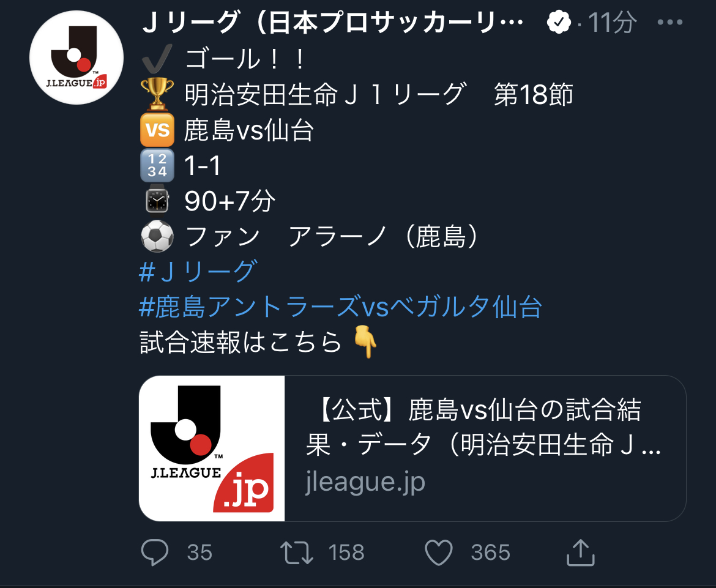This screenshot has width=716, height=588.
Task: Open the reply speech bubble icon
Action: (155, 553)
